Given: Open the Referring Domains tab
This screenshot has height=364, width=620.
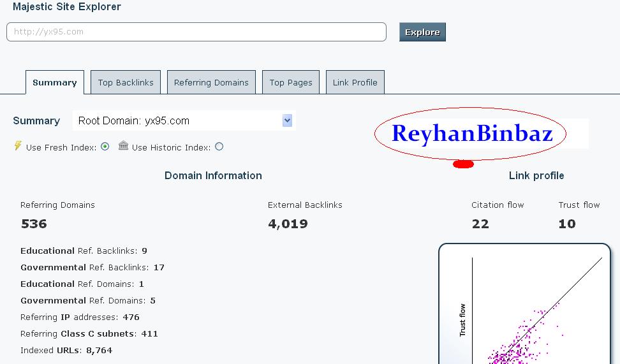Looking at the screenshot, I should (211, 82).
